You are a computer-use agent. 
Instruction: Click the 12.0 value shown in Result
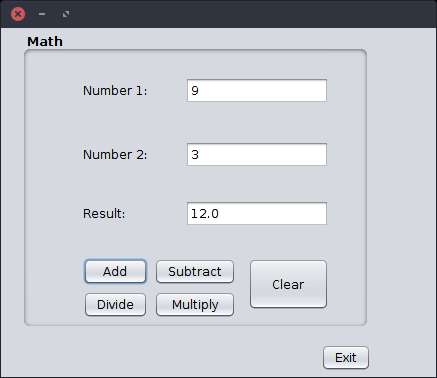coord(205,213)
